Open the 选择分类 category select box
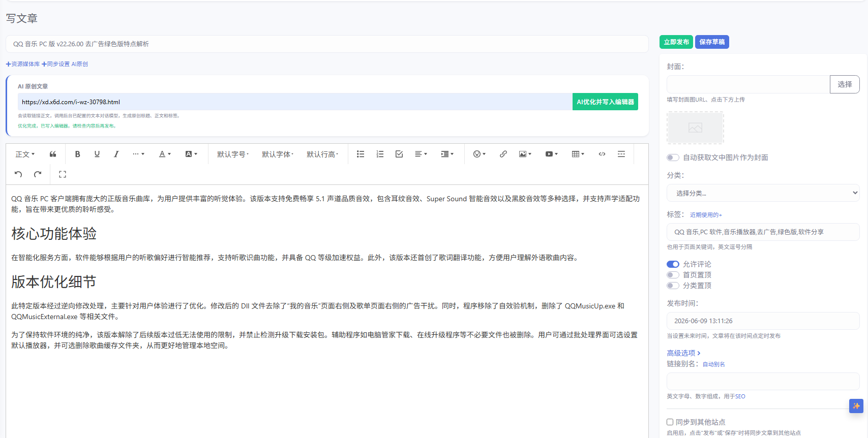 click(763, 193)
